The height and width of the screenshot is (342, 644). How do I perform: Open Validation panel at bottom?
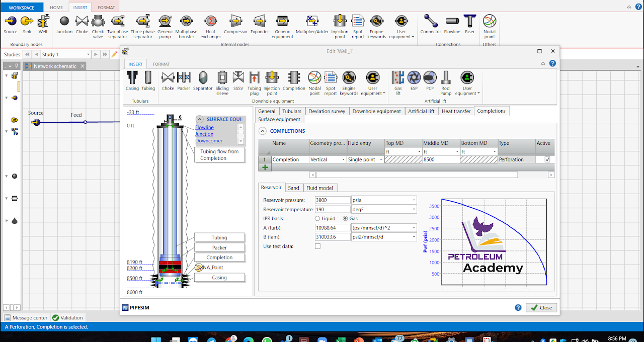(68, 317)
